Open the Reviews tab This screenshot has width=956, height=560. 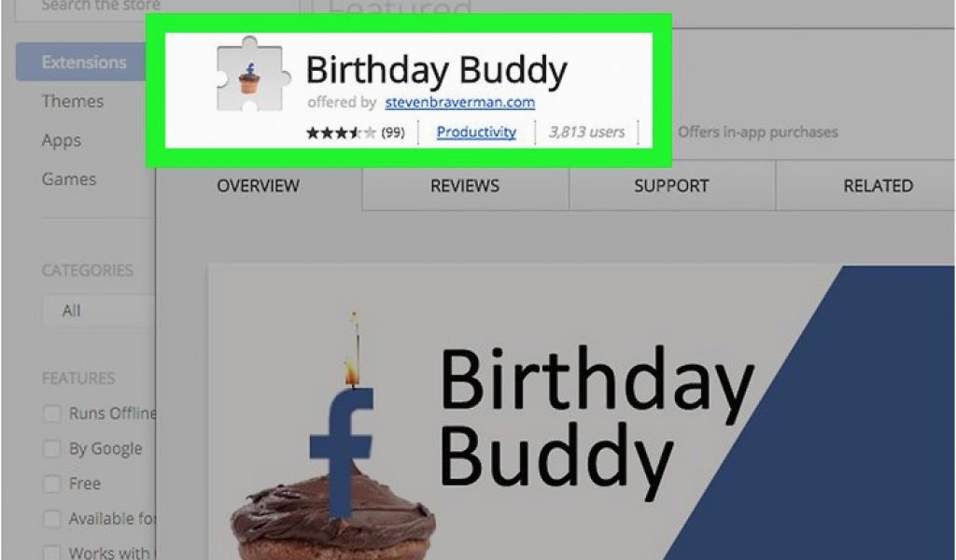(x=465, y=186)
